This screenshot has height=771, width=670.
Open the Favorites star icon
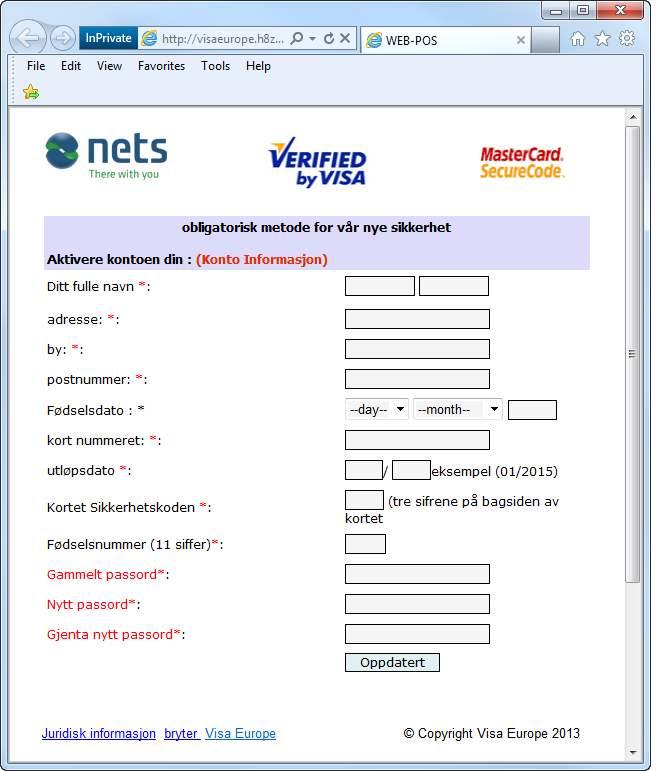point(602,39)
